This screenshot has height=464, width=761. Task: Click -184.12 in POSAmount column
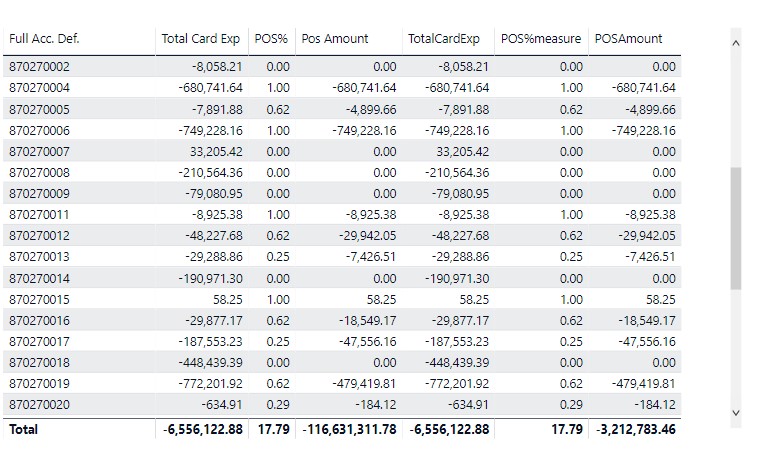[x=655, y=404]
